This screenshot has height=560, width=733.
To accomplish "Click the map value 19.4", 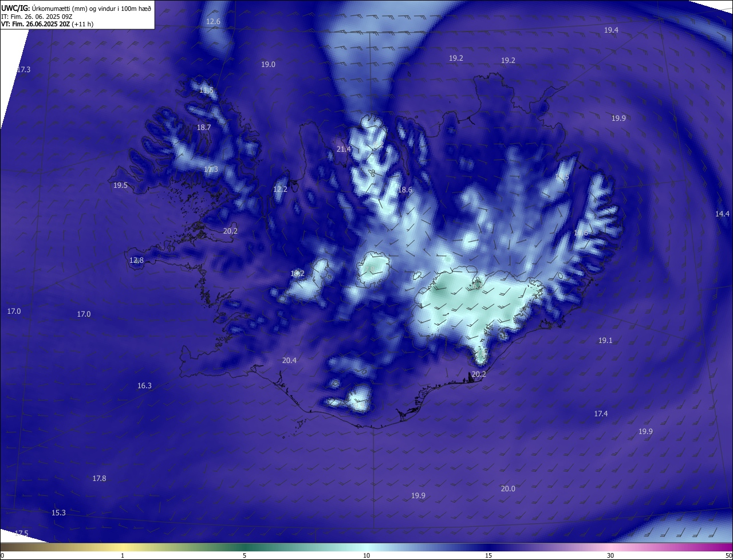I will point(611,30).
